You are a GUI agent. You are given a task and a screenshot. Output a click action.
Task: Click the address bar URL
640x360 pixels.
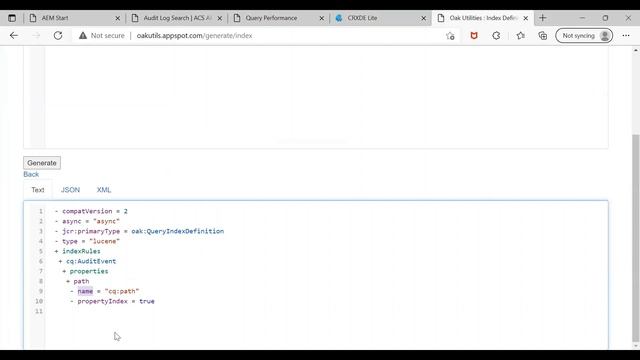194,36
